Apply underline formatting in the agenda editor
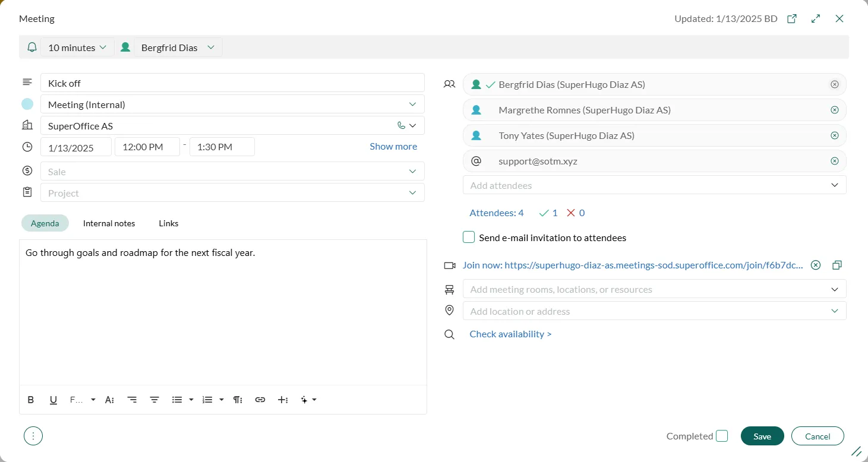 click(53, 400)
